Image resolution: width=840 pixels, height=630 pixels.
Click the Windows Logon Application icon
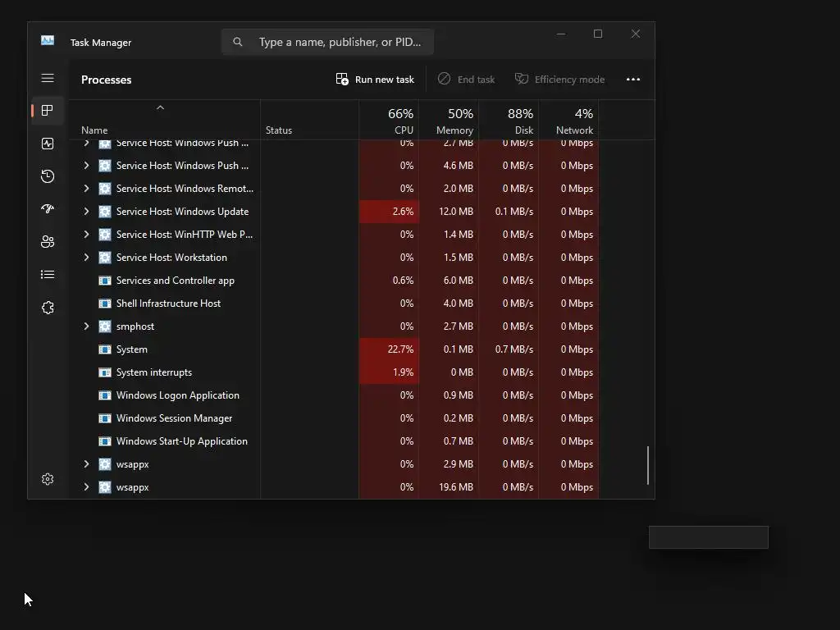105,395
